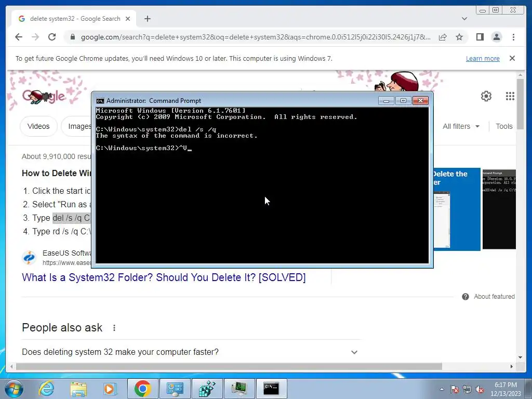Image resolution: width=532 pixels, height=399 pixels.
Task: Select step text 'Click the start ic'
Action: click(x=61, y=191)
